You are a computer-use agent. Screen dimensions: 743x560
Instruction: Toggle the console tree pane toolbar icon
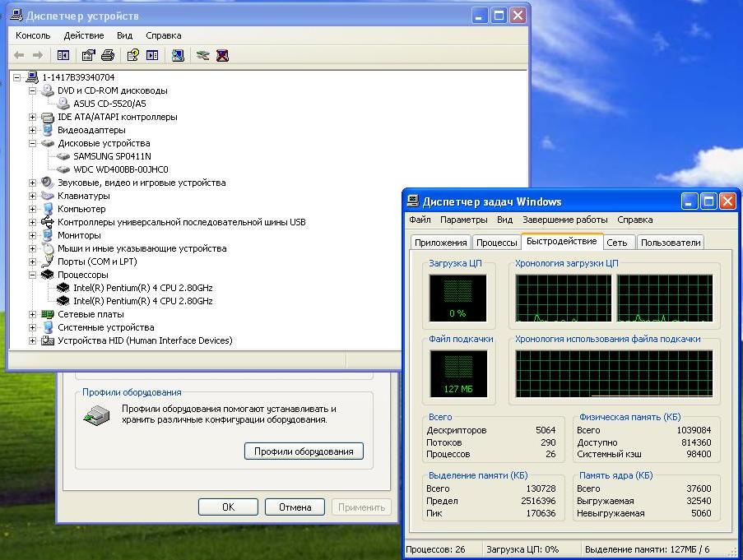(x=63, y=55)
